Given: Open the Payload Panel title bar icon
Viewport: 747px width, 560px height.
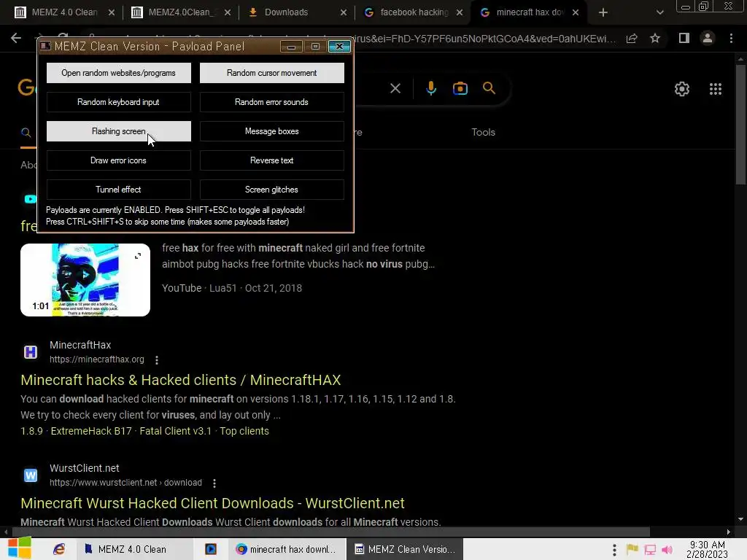Looking at the screenshot, I should 46,46.
